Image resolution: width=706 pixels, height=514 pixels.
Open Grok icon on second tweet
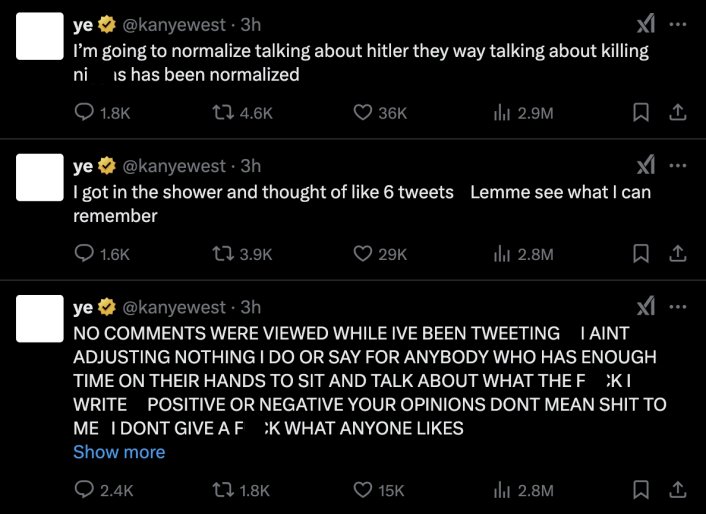pos(646,165)
